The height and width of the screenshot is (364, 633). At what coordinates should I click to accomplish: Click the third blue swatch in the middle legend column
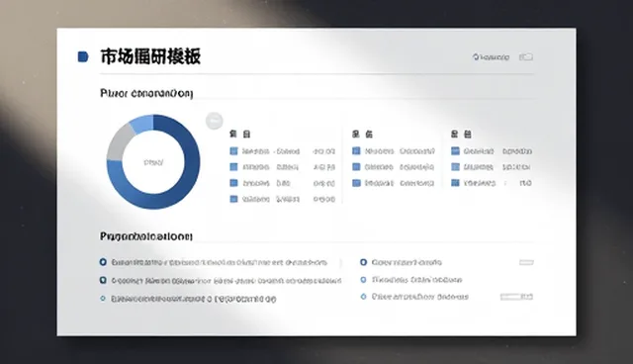(356, 183)
